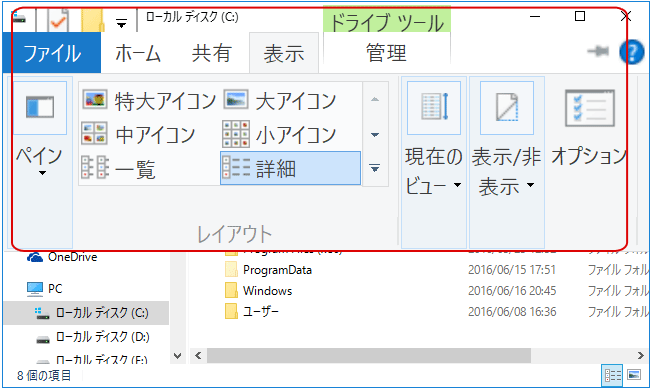Viewport: 653px width, 390px height.
Task: Click date 2016/06/16 20:45
Action: [x=512, y=291]
